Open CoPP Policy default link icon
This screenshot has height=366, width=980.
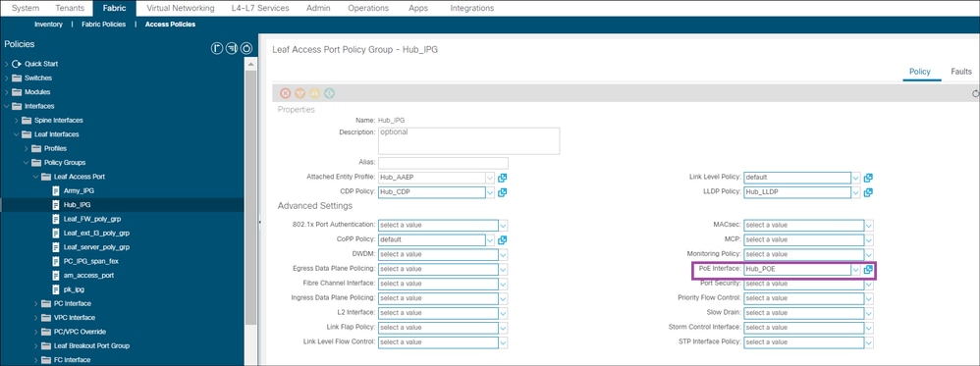click(503, 239)
